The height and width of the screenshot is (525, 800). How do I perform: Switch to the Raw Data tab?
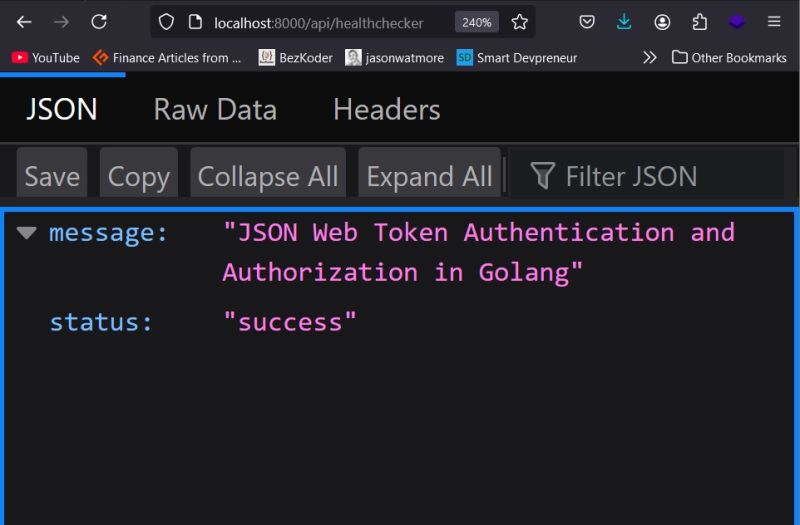click(215, 109)
